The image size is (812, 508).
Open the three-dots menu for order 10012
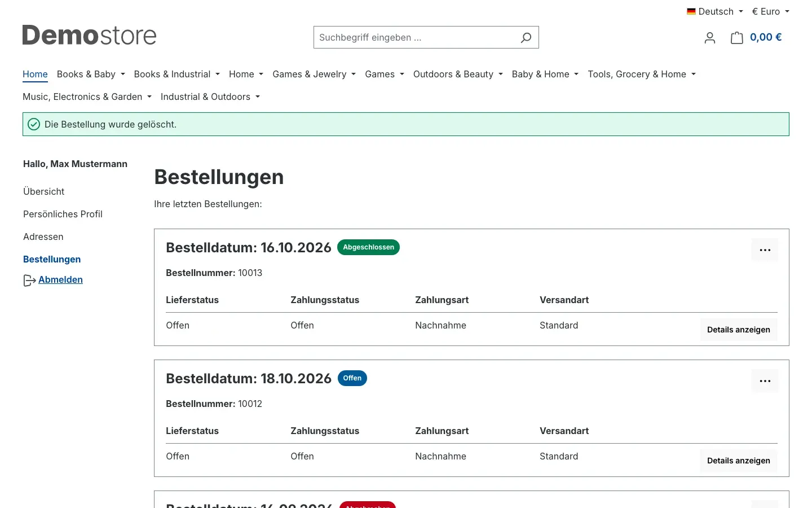(x=765, y=381)
